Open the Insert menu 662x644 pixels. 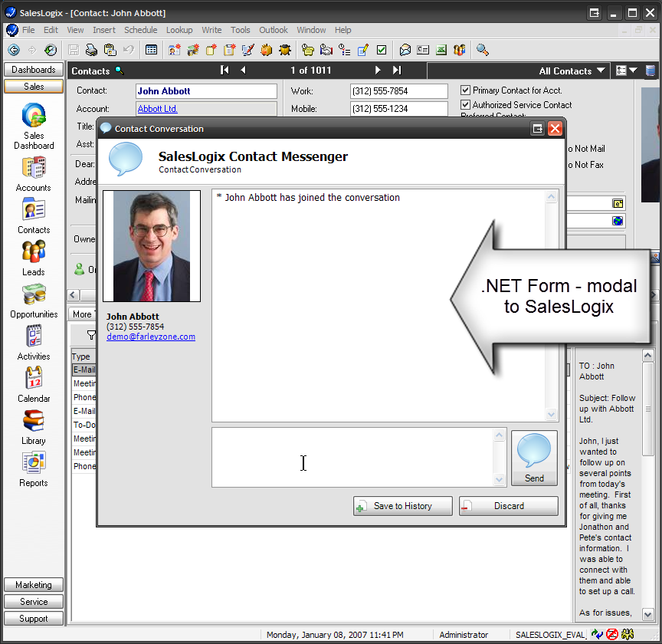point(104,30)
